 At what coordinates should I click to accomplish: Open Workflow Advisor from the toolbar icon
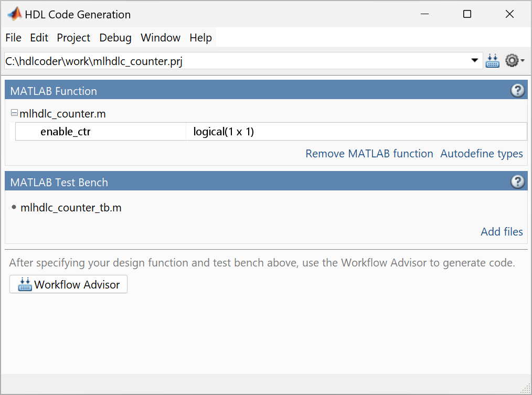(x=492, y=60)
